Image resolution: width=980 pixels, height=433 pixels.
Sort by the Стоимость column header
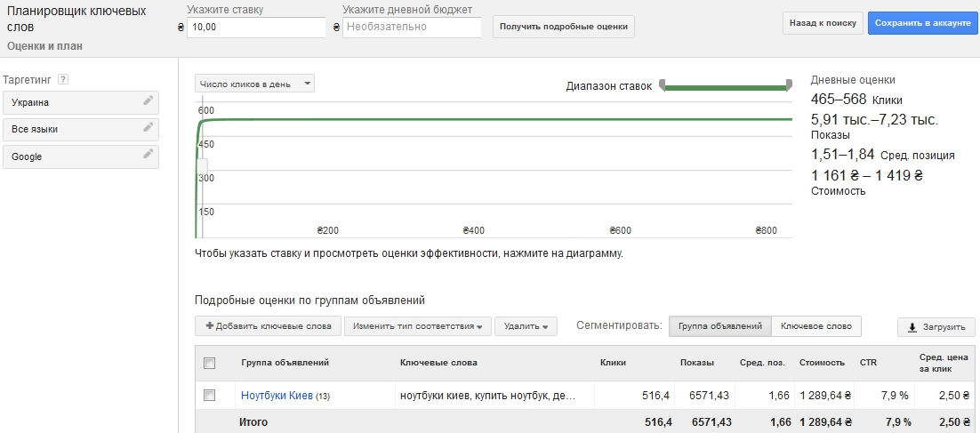pyautogui.click(x=822, y=363)
